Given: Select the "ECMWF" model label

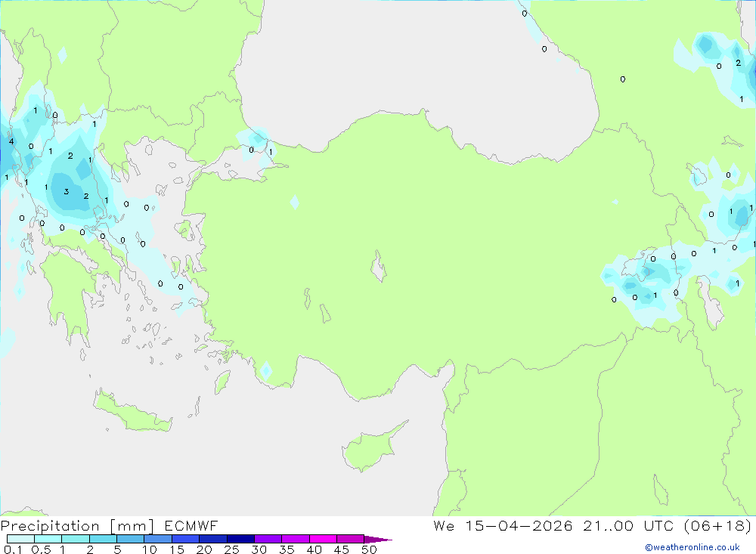Looking at the screenshot, I should (191, 525).
